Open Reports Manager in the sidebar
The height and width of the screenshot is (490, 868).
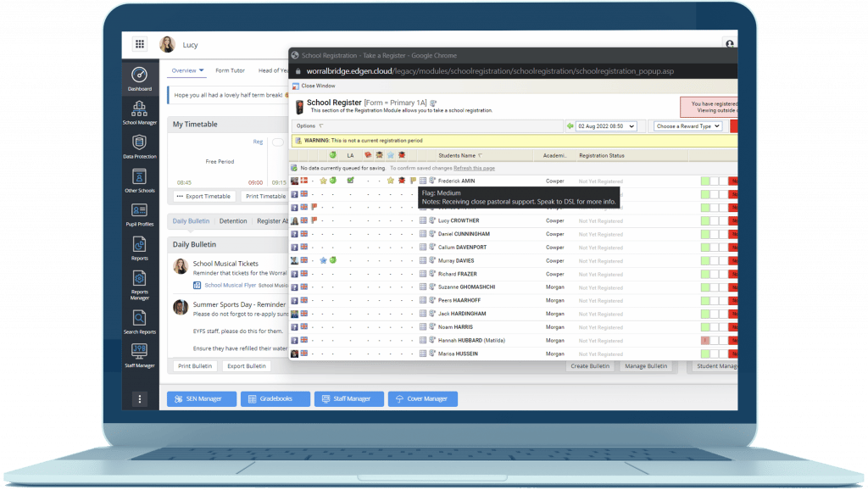tap(140, 285)
